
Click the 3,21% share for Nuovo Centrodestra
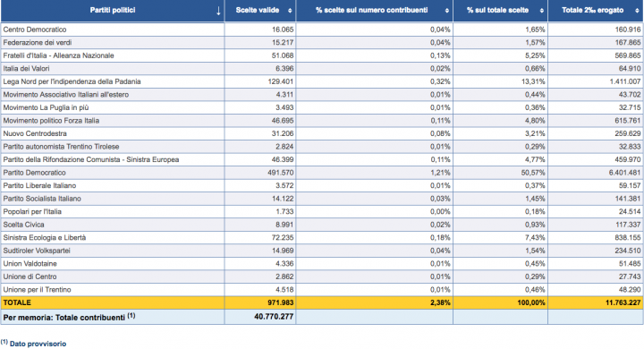click(535, 133)
